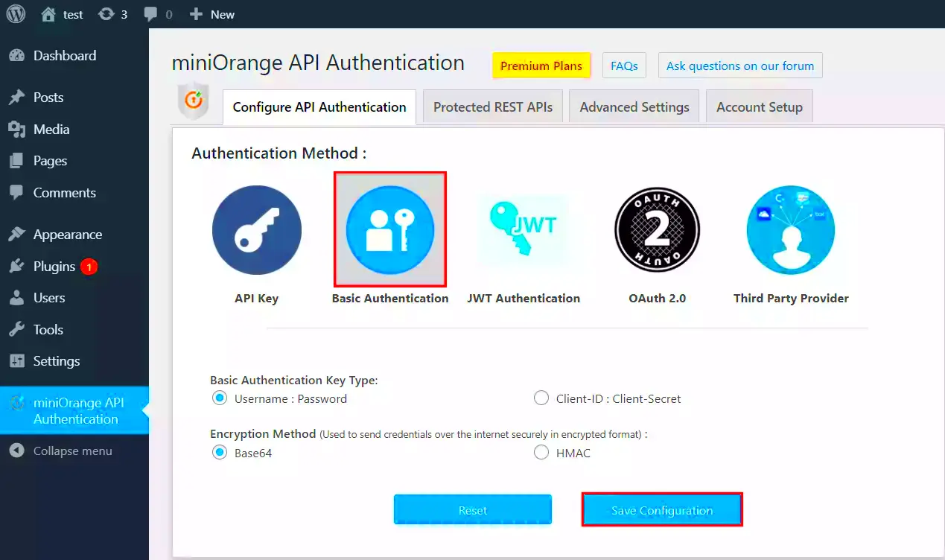Choose Base64 encryption method
Screen dimensions: 945x560
[x=220, y=452]
